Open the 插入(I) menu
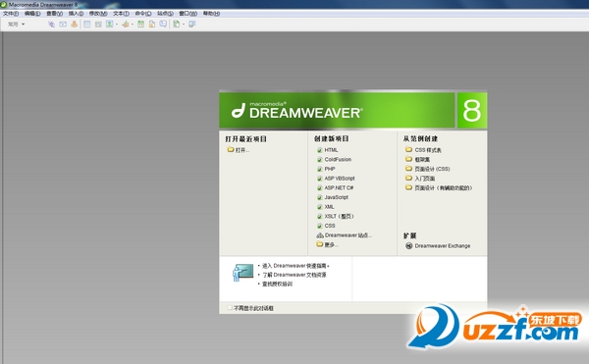Viewport: 589px width, 364px height. (x=76, y=14)
